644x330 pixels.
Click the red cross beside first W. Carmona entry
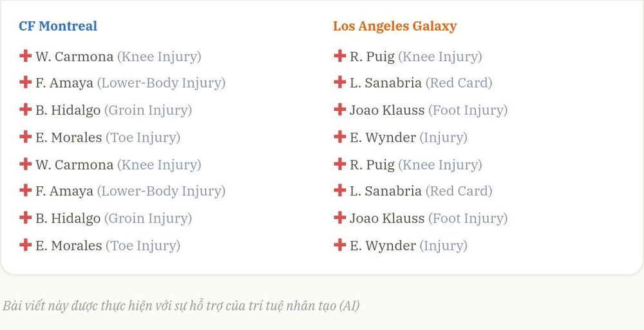coord(26,56)
